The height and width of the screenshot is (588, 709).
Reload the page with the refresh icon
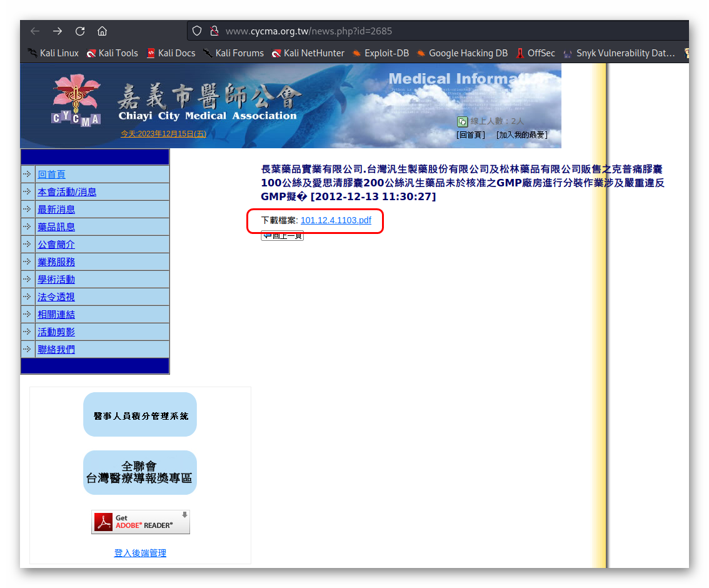(80, 31)
